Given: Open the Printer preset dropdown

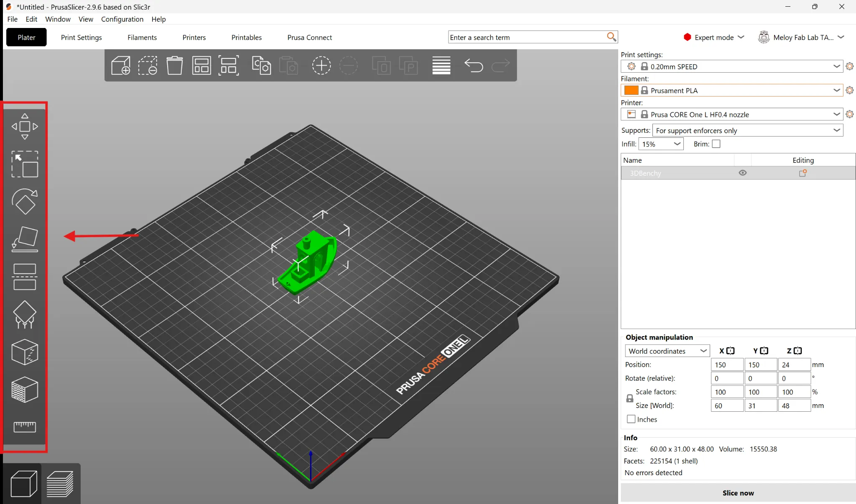Looking at the screenshot, I should 731,114.
